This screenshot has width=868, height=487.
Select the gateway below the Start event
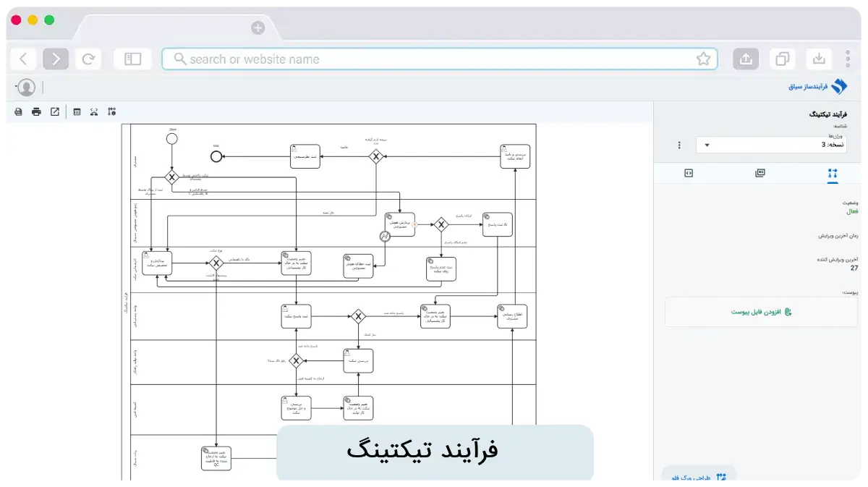(x=171, y=177)
